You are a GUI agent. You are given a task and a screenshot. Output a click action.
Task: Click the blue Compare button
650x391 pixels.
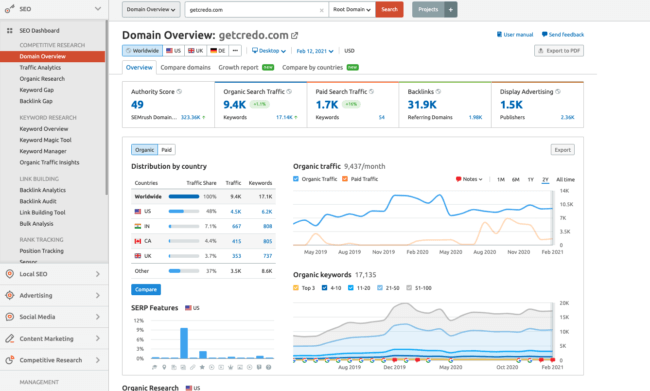click(x=146, y=289)
